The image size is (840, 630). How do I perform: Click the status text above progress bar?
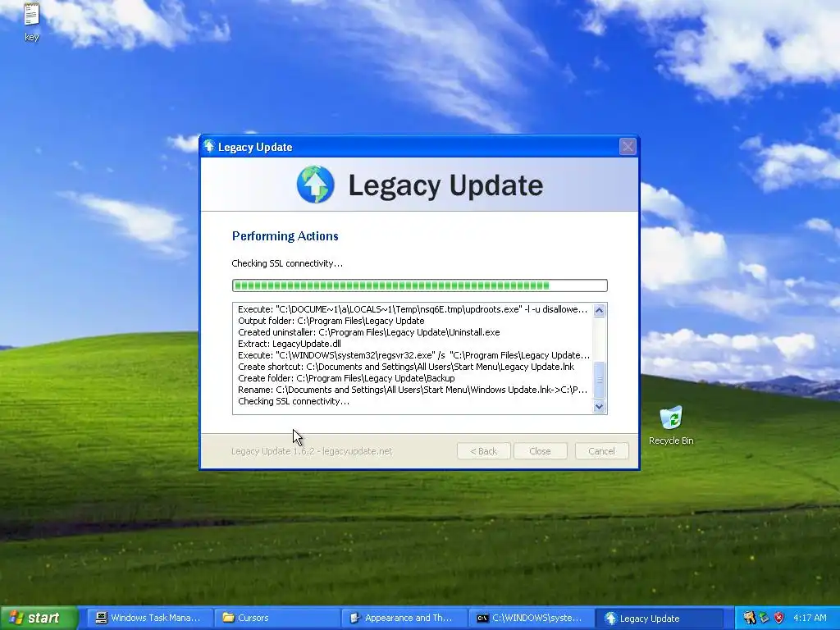pyautogui.click(x=287, y=263)
